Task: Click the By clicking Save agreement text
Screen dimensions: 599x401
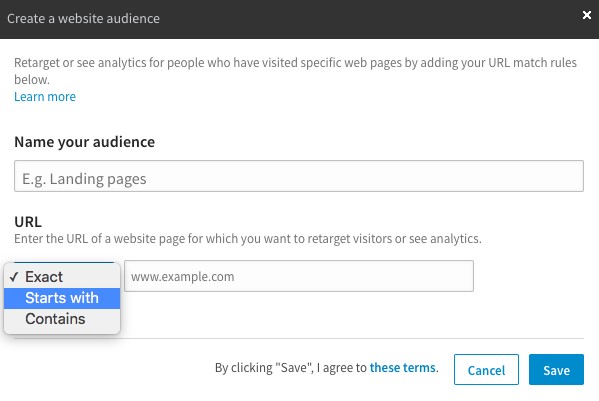Action: click(327, 367)
